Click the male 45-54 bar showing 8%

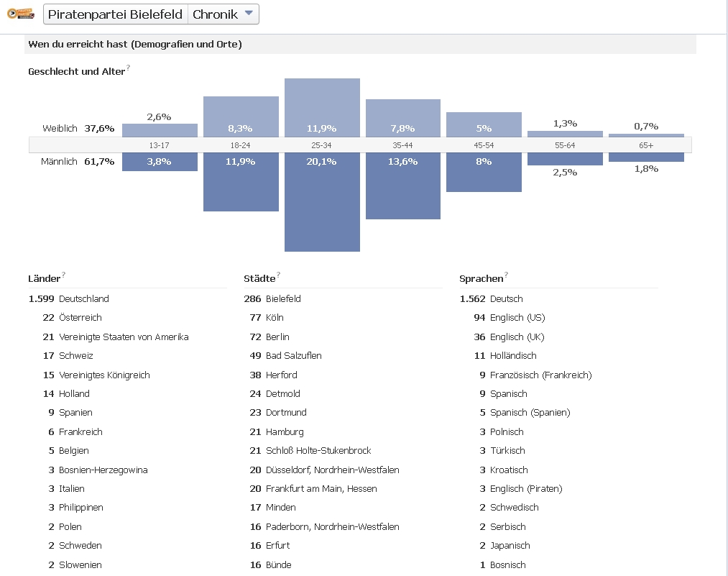click(484, 172)
